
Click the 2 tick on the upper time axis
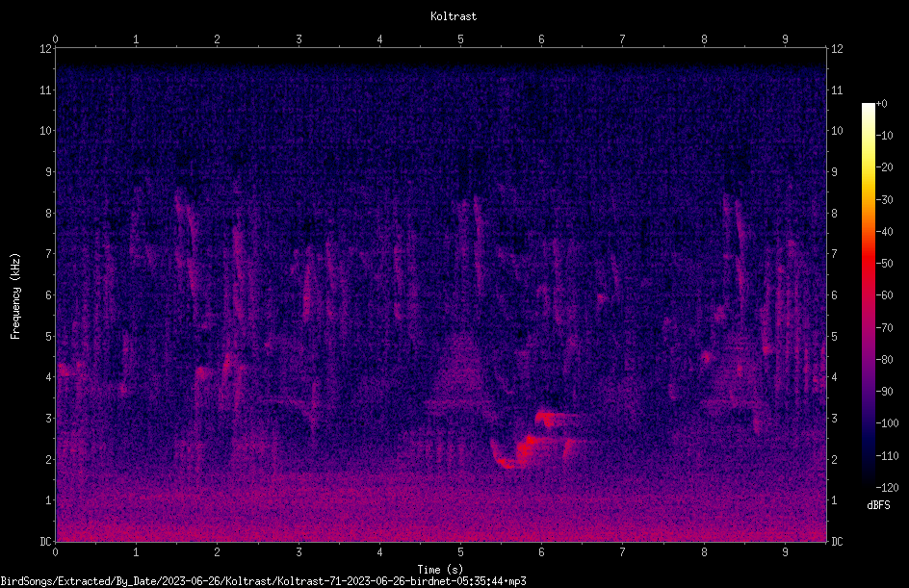click(x=218, y=38)
